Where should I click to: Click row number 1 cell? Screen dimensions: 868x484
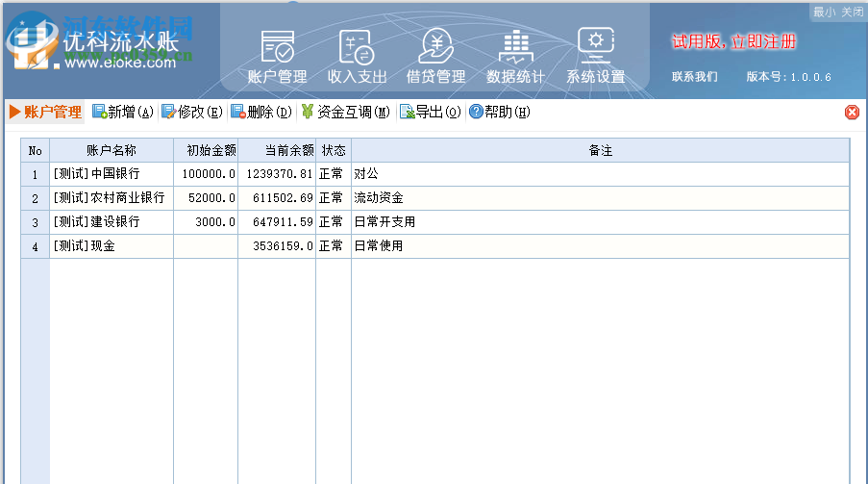tap(36, 174)
